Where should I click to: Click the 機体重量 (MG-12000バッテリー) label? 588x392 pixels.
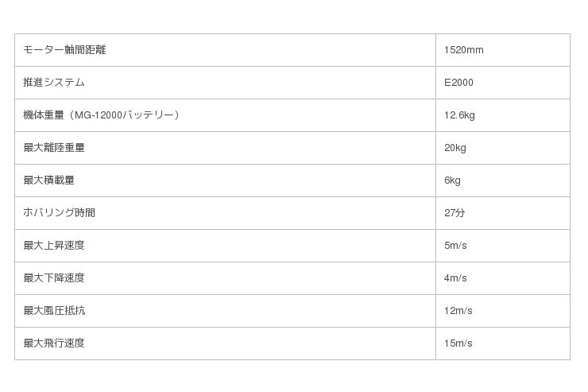102,115
